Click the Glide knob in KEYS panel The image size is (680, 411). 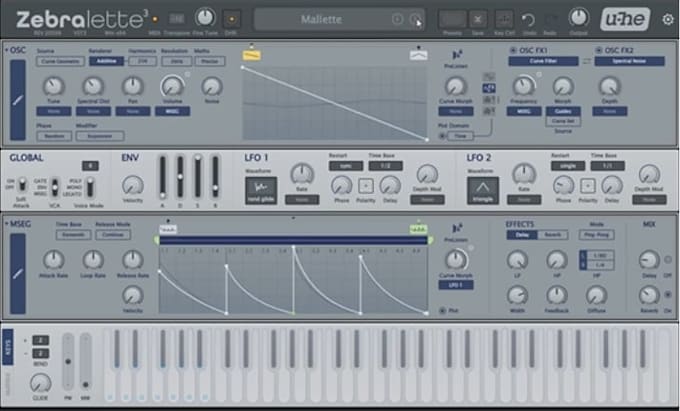tap(40, 383)
